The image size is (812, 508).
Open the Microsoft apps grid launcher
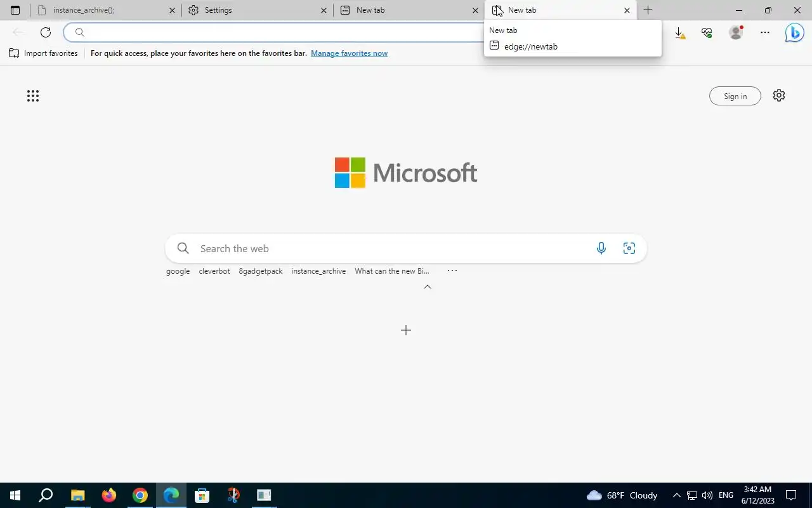(33, 96)
